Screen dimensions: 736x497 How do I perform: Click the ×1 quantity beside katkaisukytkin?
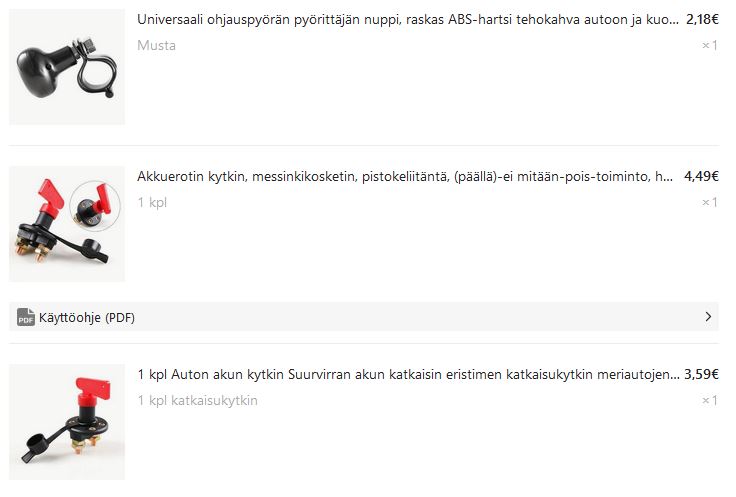(710, 400)
